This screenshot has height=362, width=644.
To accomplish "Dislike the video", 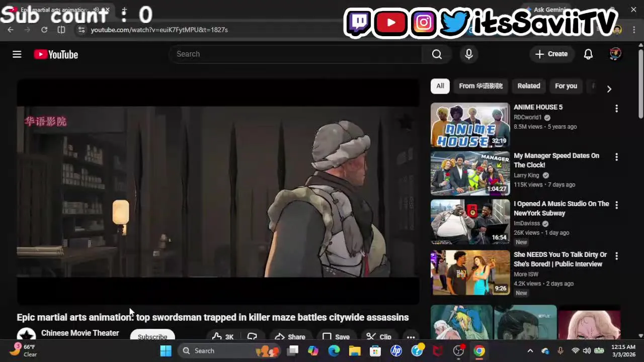I will 253,337.
